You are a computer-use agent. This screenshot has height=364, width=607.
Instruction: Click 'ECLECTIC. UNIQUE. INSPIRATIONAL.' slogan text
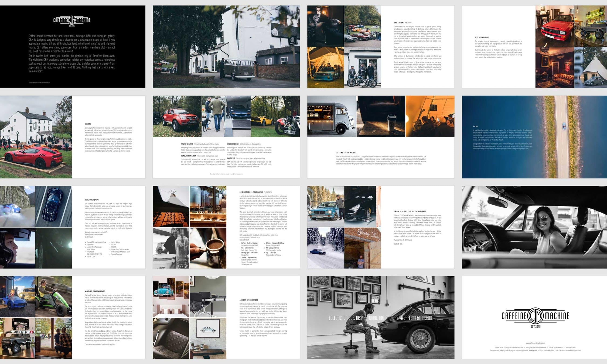point(353,318)
